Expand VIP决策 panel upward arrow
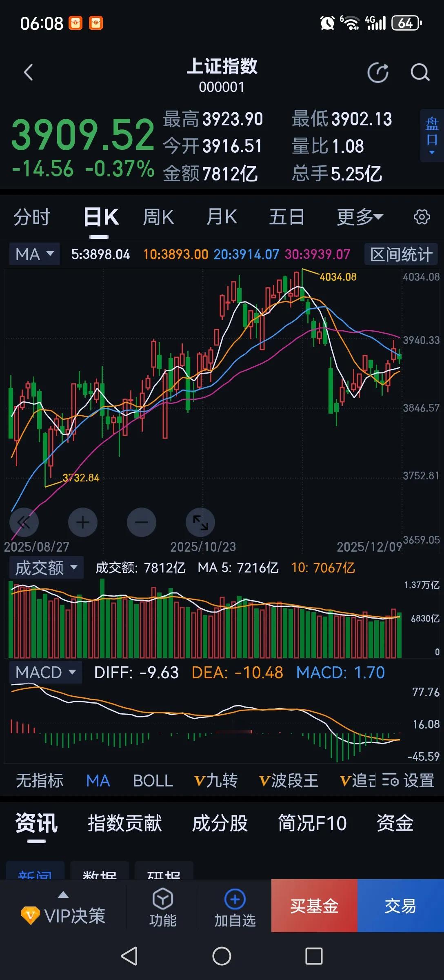 [x=63, y=895]
